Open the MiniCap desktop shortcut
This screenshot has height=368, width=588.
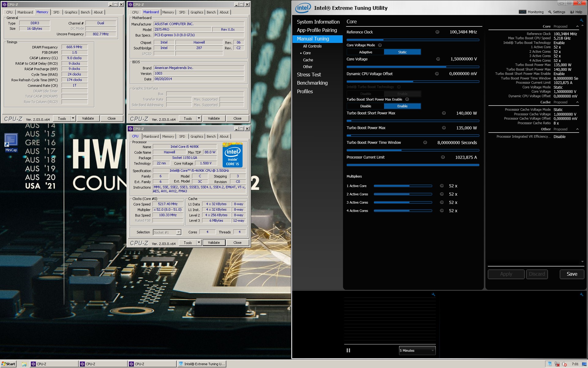11,143
